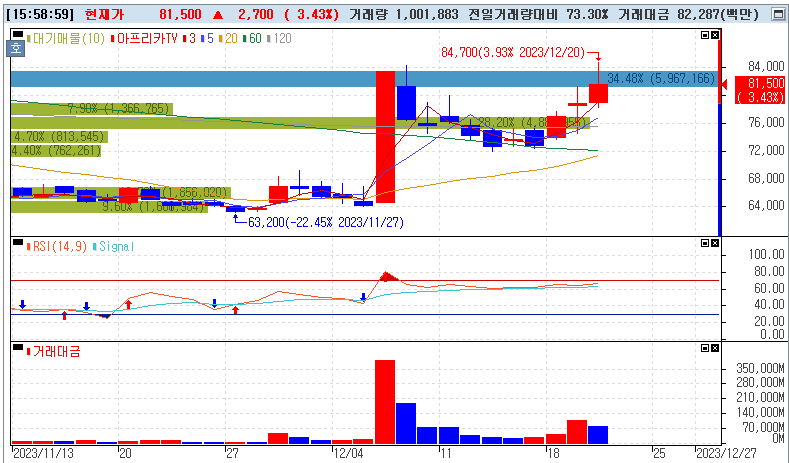Image resolution: width=789 pixels, height=463 pixels.
Task: Maximize the price chart pane
Action: click(x=705, y=35)
